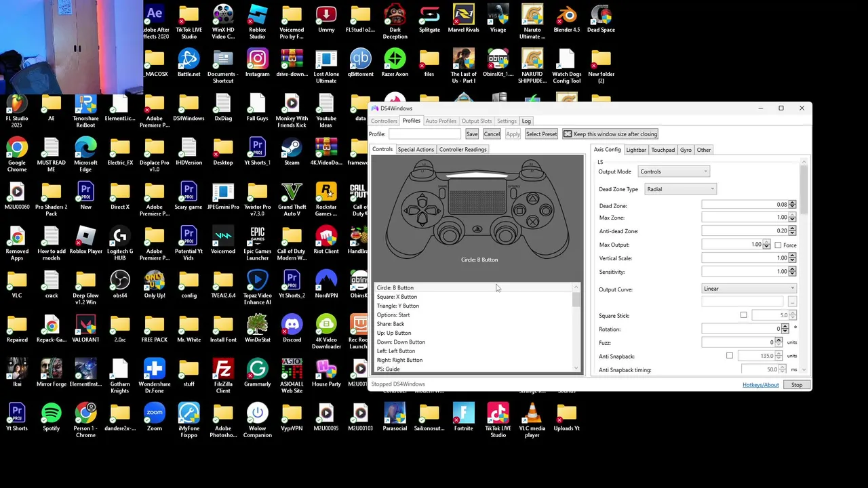Switch to the Controllers tab
Screen dimensions: 868x488
coord(384,121)
